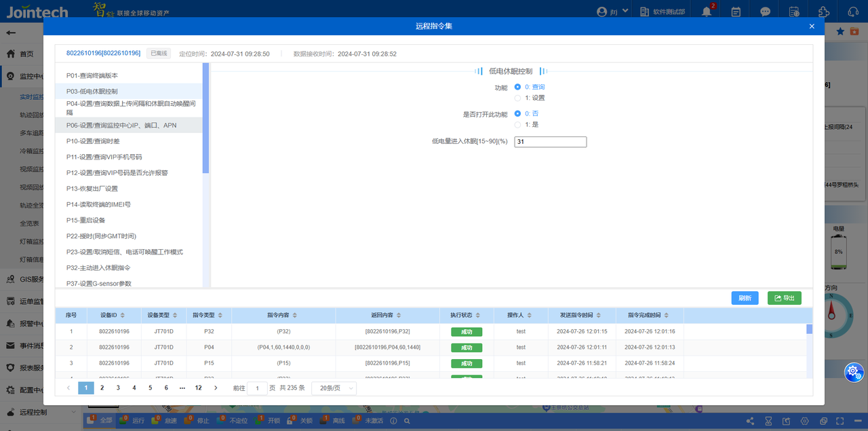Viewport: 868px width, 431px height.
Task: Click the floating blue gear settings button
Action: 853,371
